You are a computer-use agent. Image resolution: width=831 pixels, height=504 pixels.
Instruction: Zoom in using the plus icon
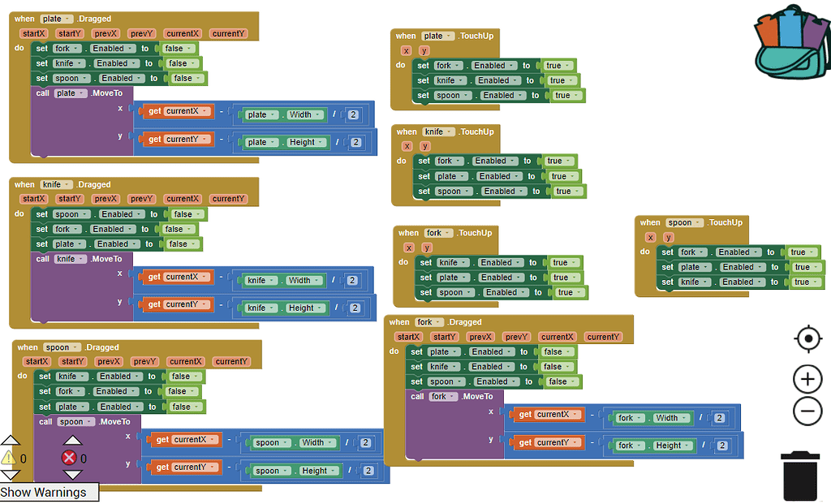[x=807, y=379]
